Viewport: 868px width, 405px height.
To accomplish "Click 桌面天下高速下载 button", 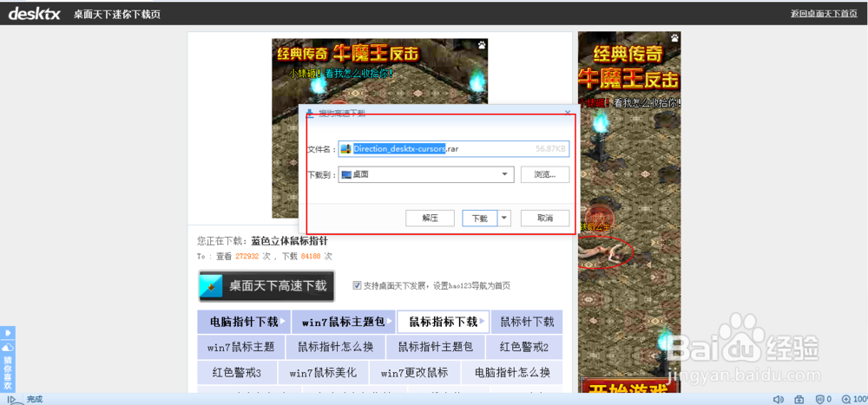I will (x=266, y=286).
